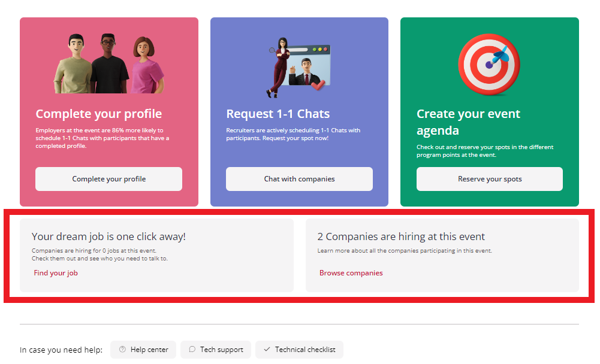
Task: Click the Reserve your spots button
Action: pos(490,179)
